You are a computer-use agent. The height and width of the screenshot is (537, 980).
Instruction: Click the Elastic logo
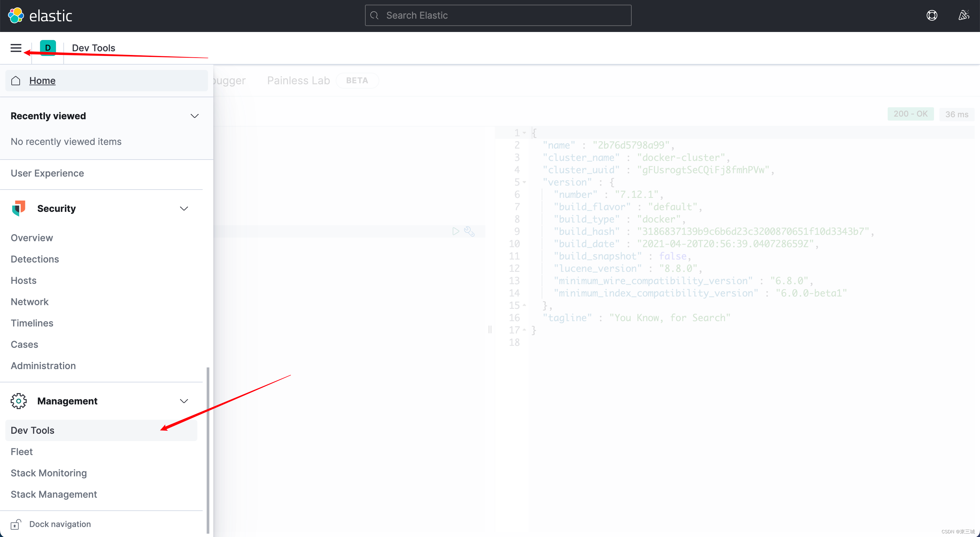pyautogui.click(x=40, y=16)
